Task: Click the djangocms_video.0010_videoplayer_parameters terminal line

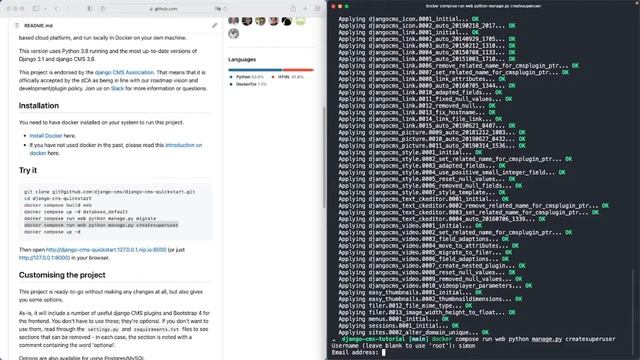Action: tap(436, 286)
